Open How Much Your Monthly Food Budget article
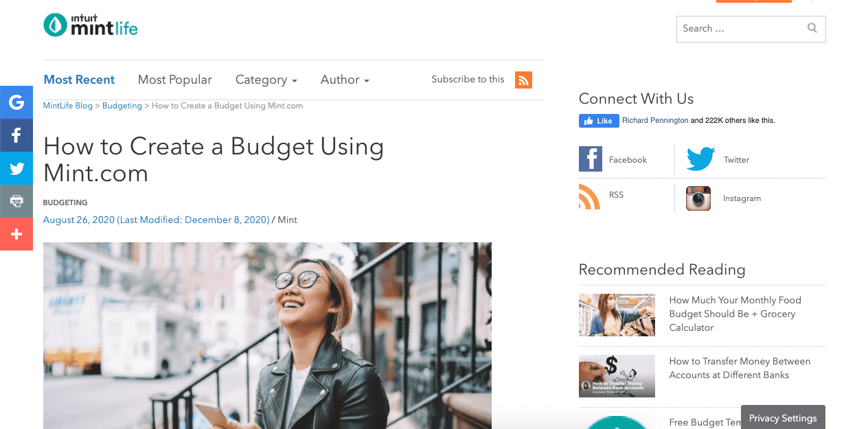 click(735, 314)
